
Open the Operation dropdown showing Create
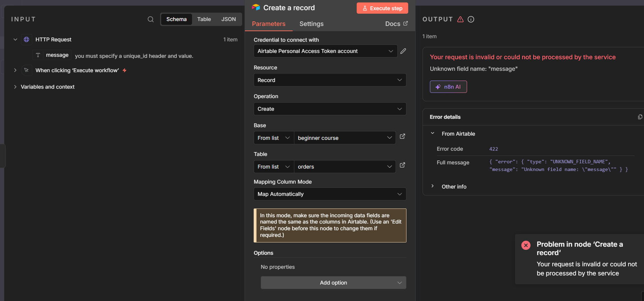point(329,109)
